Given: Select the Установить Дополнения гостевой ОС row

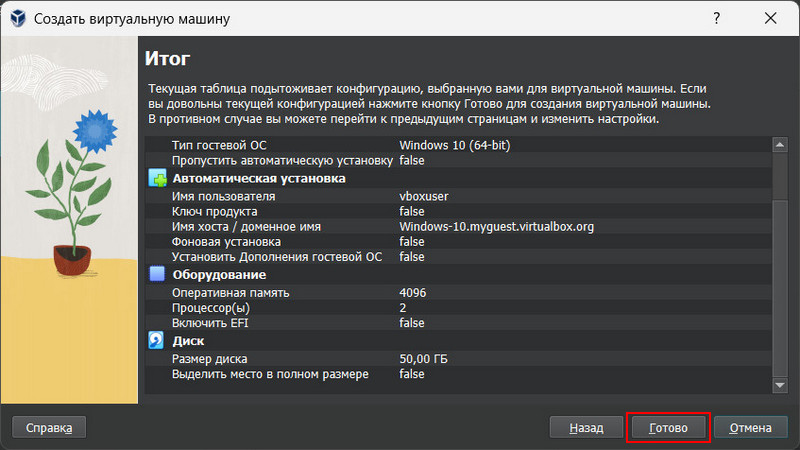Looking at the screenshot, I should click(x=458, y=257).
